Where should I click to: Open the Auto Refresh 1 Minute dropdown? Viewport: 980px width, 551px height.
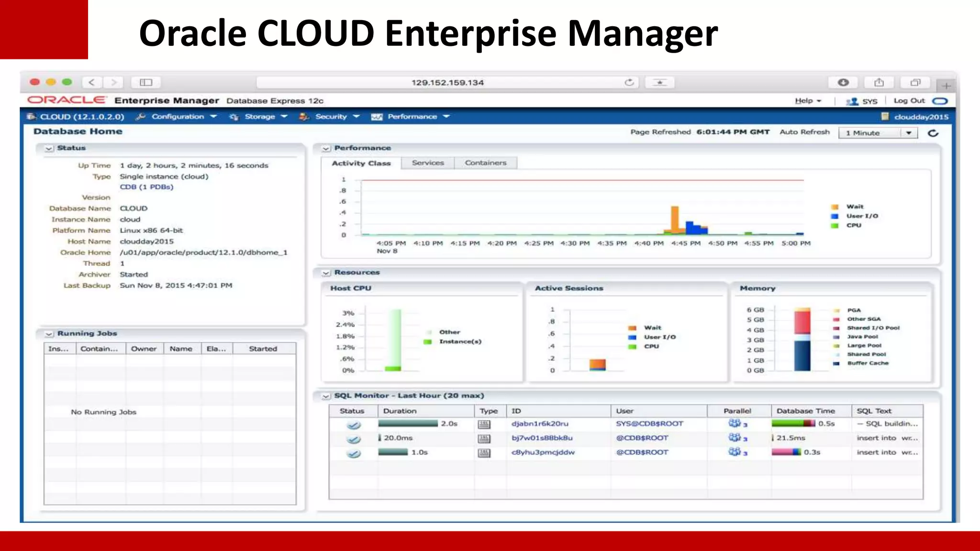878,133
